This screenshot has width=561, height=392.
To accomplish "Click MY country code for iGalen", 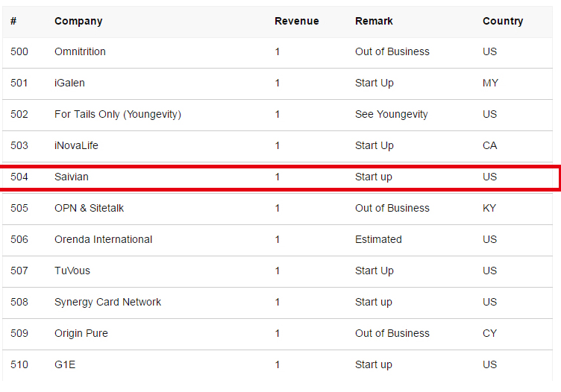I will click(x=490, y=83).
